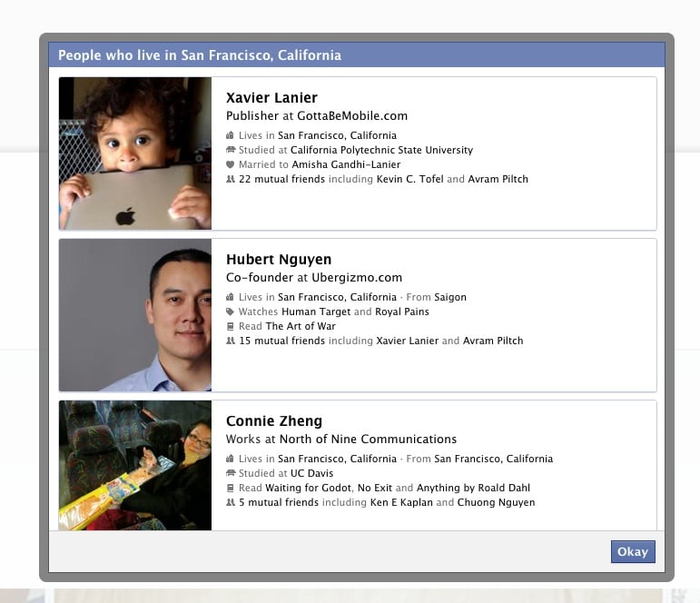
Task: Open the GottaBeMobile.com link
Action: coord(352,115)
